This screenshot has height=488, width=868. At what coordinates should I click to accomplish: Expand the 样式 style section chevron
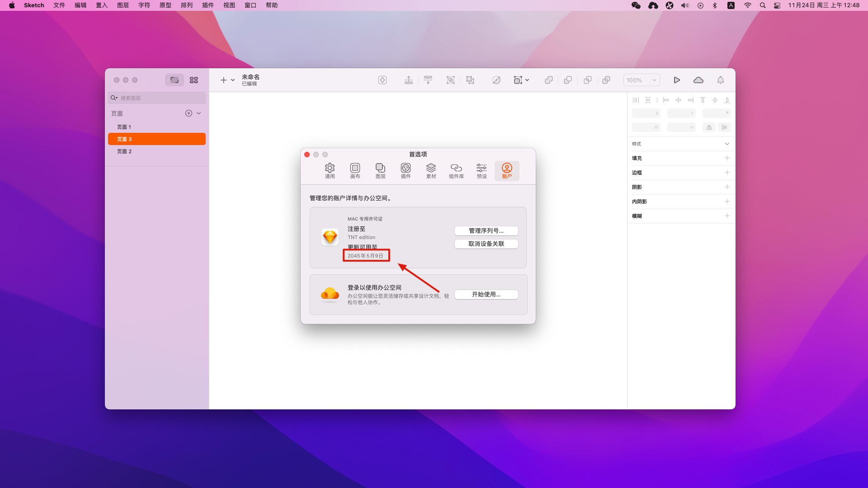(x=727, y=144)
